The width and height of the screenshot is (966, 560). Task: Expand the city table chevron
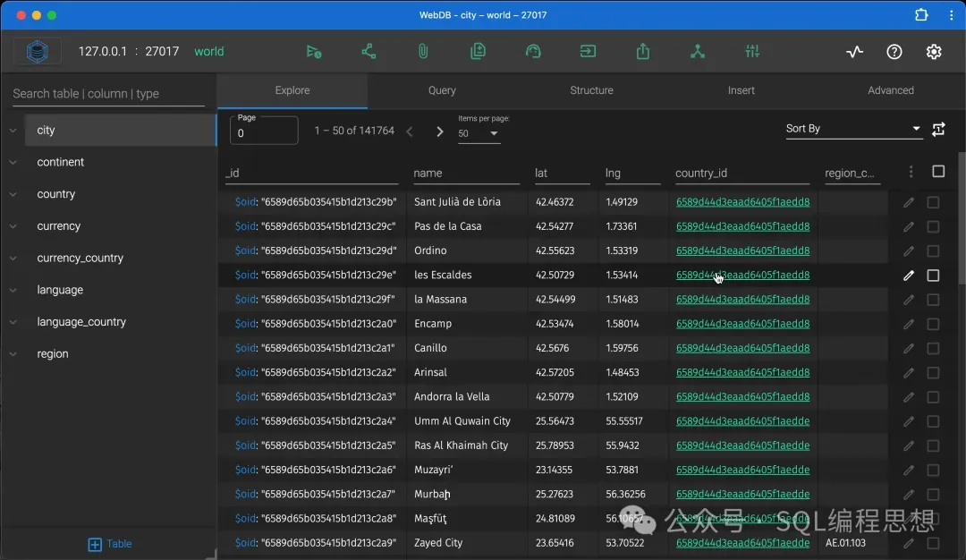tap(13, 130)
